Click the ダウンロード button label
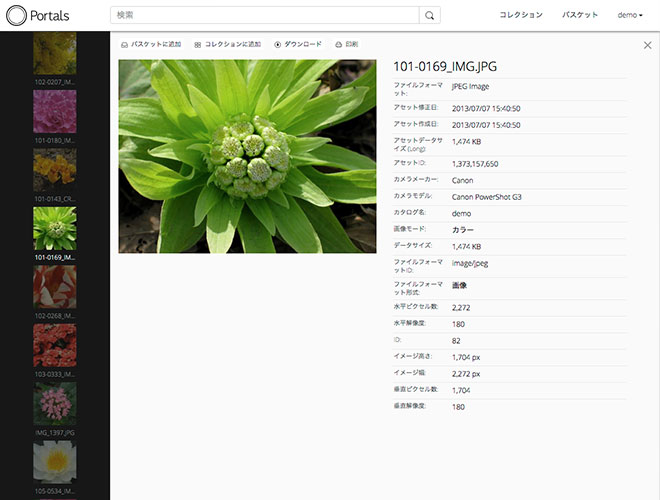This screenshot has width=660, height=500. tap(303, 44)
